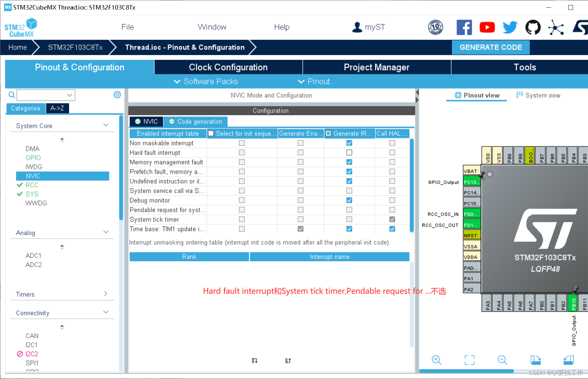Click the ST community network icon

point(556,27)
